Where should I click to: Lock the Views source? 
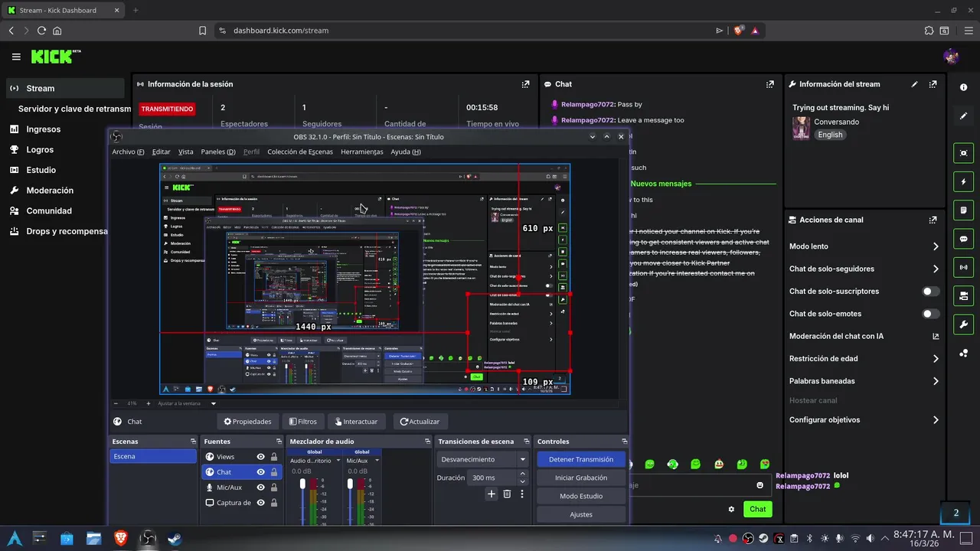[x=274, y=457]
